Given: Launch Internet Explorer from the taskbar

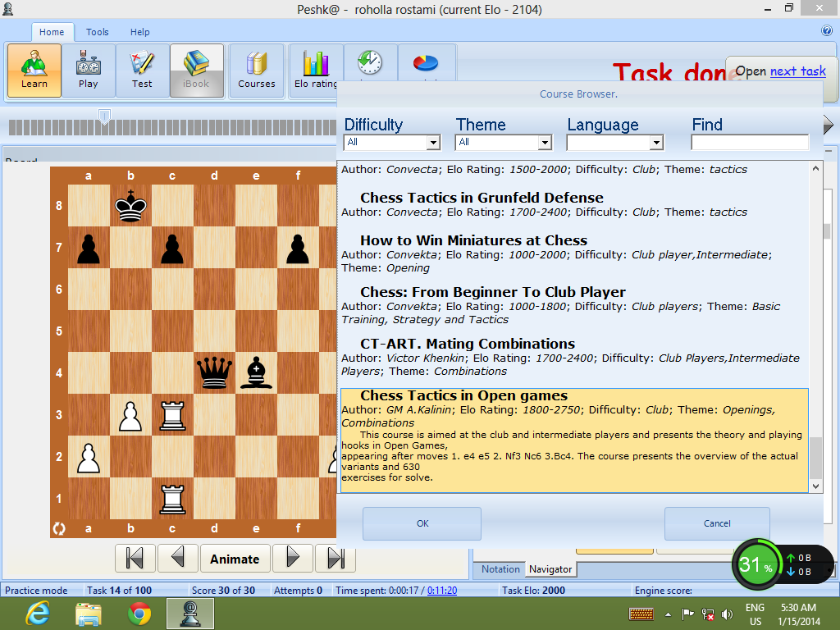Looking at the screenshot, I should click(38, 614).
